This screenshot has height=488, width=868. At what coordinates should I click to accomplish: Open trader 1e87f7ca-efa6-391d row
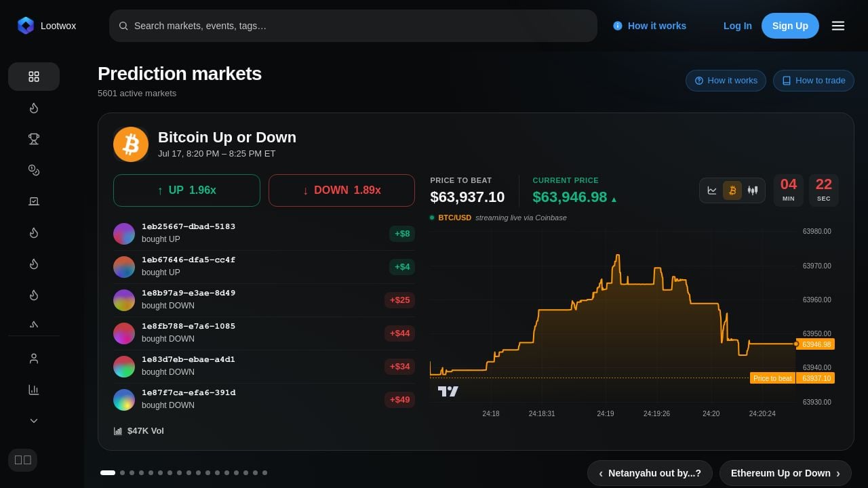(264, 400)
